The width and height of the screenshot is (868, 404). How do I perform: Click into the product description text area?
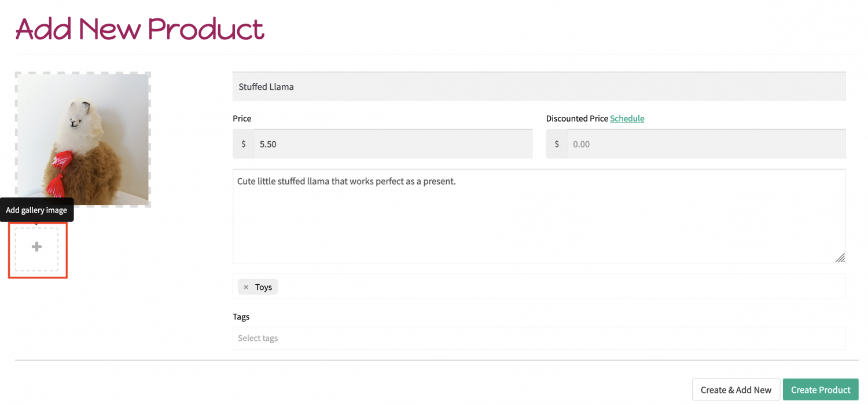pos(539,216)
